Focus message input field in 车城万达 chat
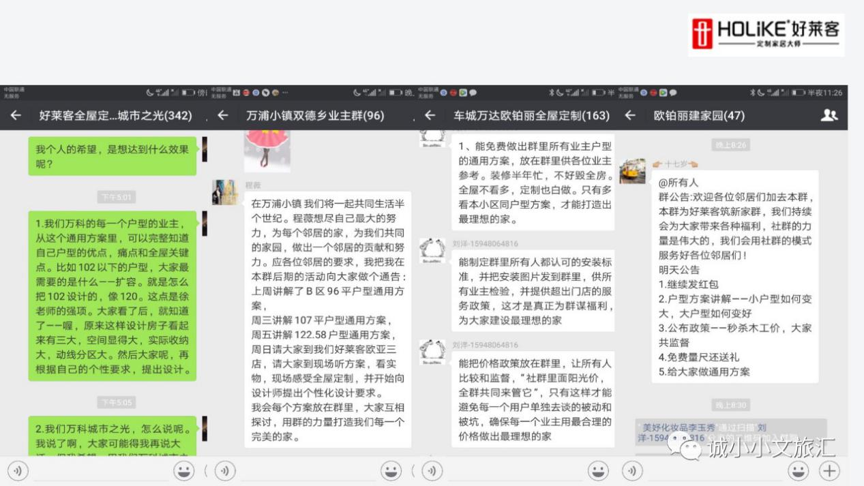 pos(515,472)
